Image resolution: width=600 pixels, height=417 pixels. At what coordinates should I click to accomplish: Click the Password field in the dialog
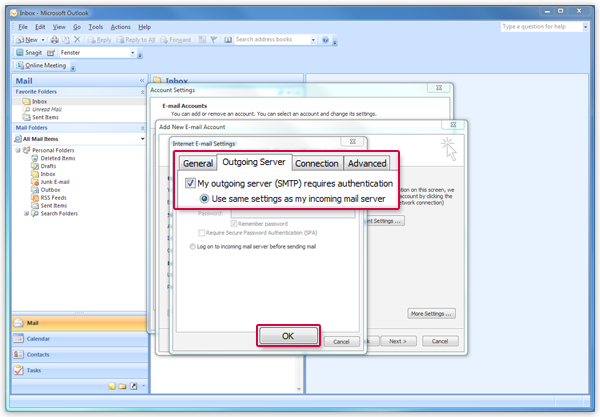pos(293,213)
